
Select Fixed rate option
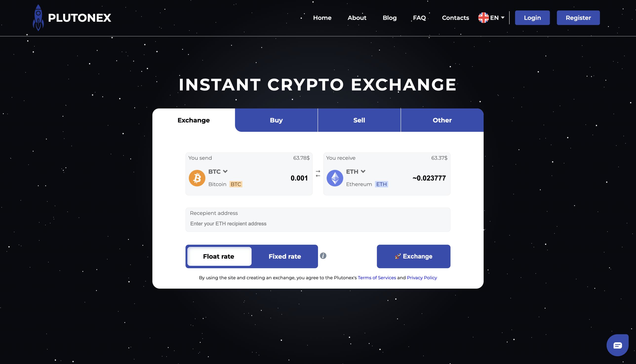(285, 257)
